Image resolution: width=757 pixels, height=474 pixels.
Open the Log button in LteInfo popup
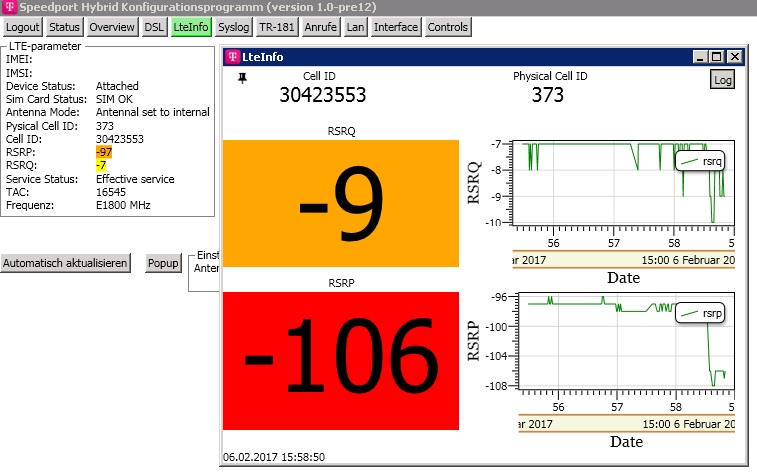click(722, 80)
